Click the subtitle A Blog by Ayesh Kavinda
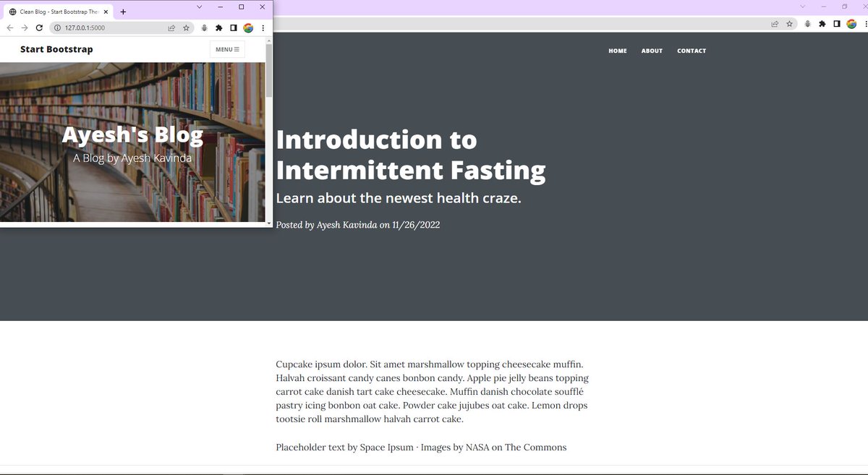Image resolution: width=868 pixels, height=475 pixels. click(132, 158)
